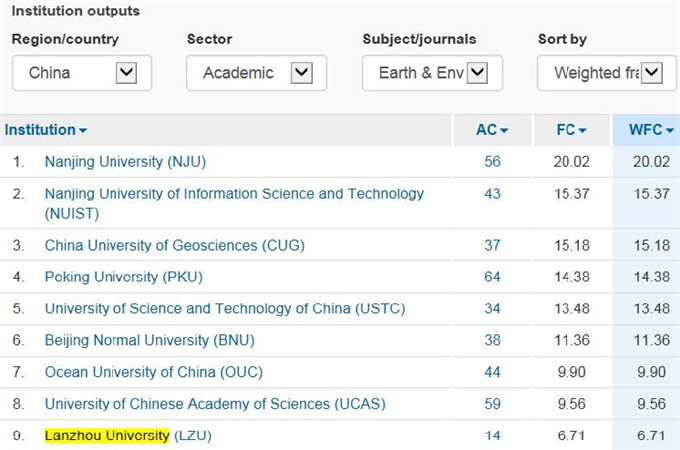Open highlighted Lanzhou University (LZU) link
The height and width of the screenshot is (450, 680).
coord(128,435)
